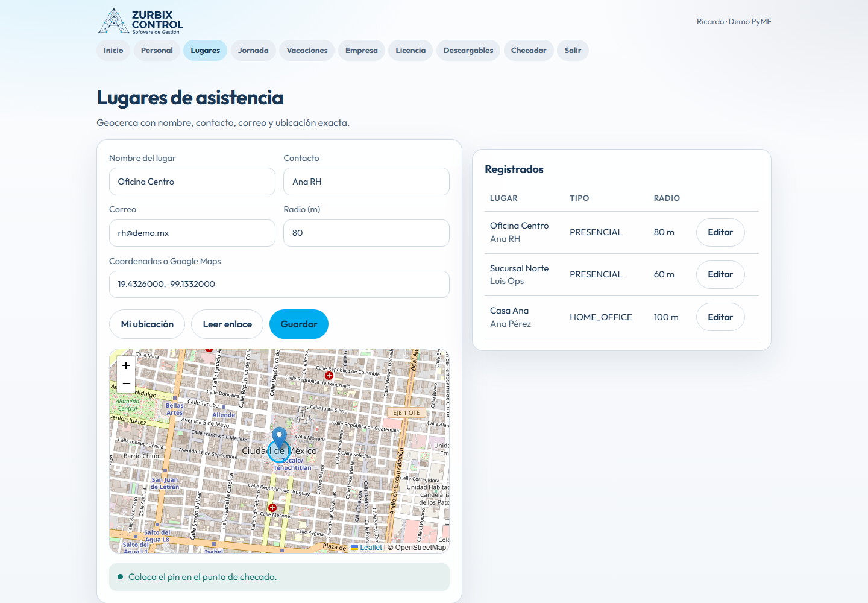Click the San Juan de Letrán map label
868x603 pixels.
[x=165, y=484]
